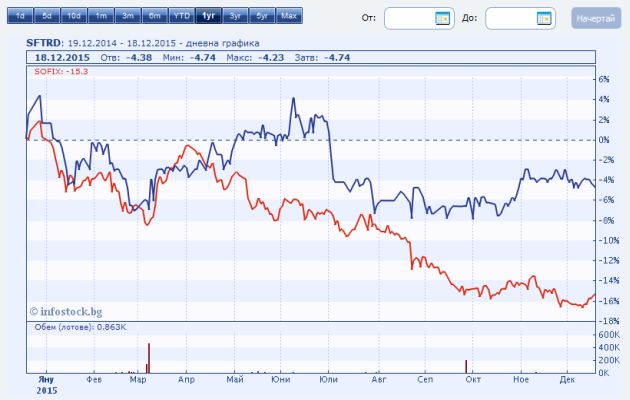Select the 10d time range
Screen dimensions: 630x400
(74, 16)
